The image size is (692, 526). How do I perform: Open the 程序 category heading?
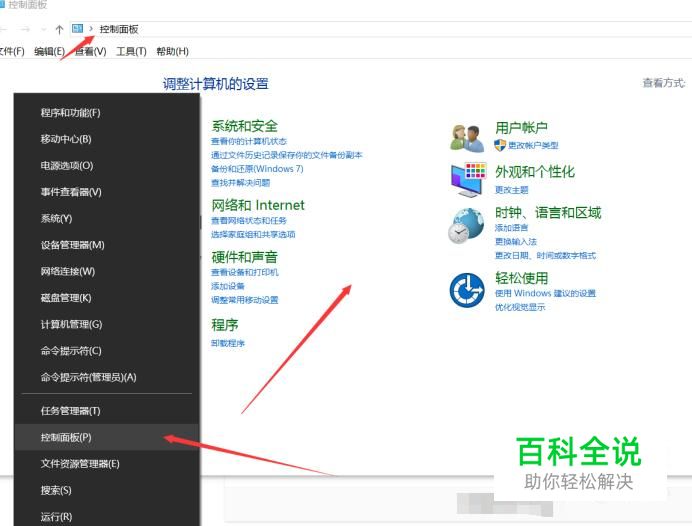225,325
